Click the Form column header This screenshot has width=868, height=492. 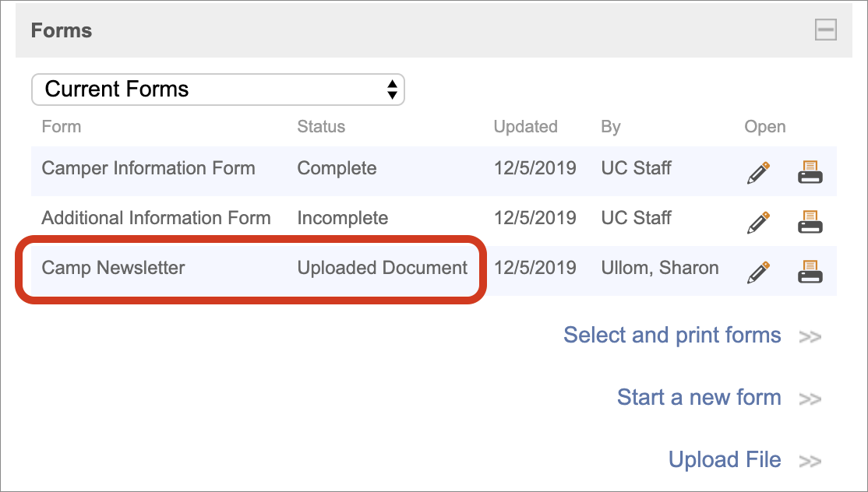61,126
